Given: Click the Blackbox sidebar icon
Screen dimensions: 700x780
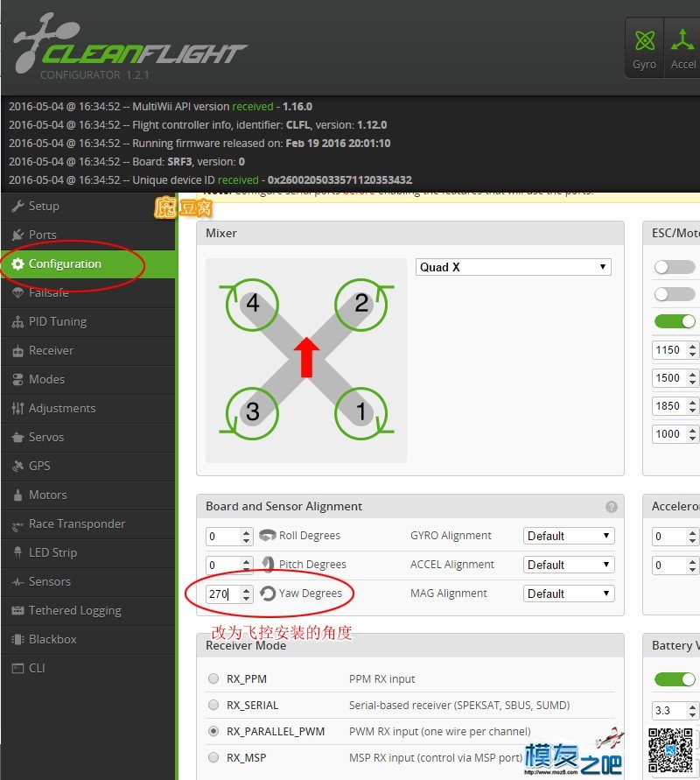Looking at the screenshot, I should coord(17,639).
